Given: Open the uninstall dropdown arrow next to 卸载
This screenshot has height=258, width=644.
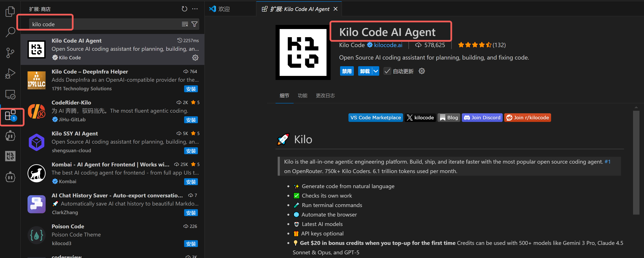Looking at the screenshot, I should [x=376, y=71].
